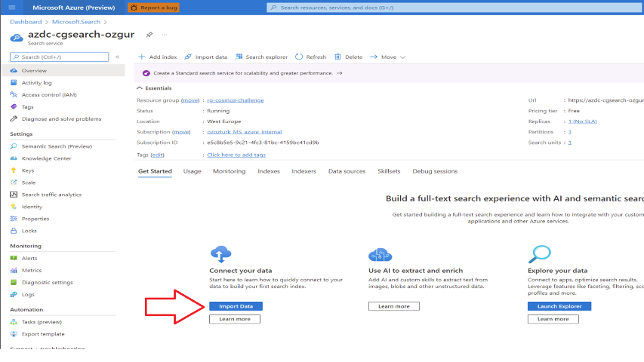Viewport: 644px width, 362px height.
Task: Switch to the Data sources tab
Action: (x=347, y=171)
